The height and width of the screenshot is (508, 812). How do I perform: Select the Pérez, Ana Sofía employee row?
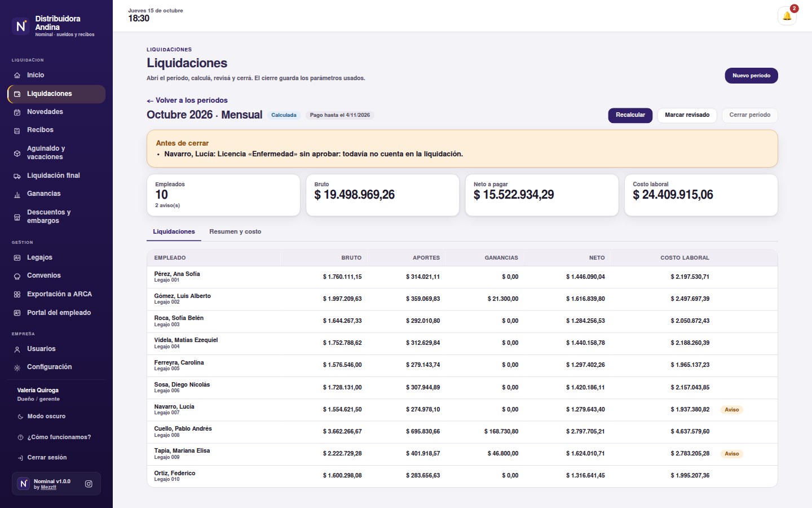pos(462,277)
